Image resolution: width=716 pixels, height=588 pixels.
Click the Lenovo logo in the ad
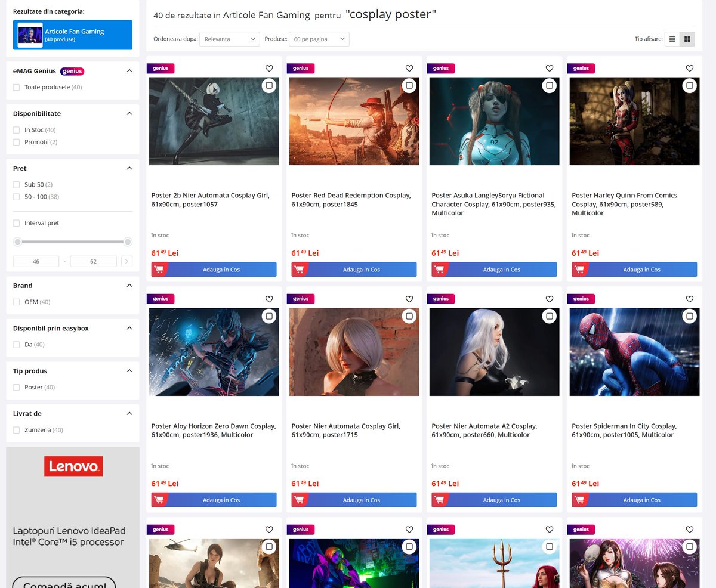(73, 466)
